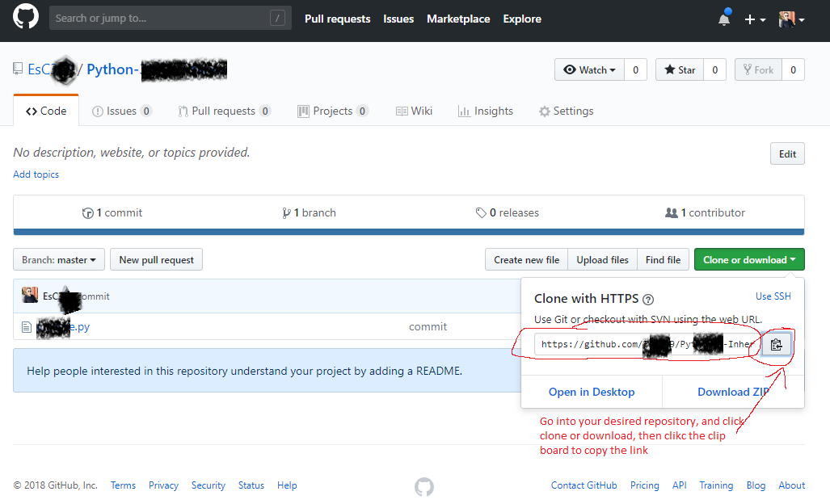The height and width of the screenshot is (504, 830).
Task: Open your profile avatar menu
Action: [788, 19]
